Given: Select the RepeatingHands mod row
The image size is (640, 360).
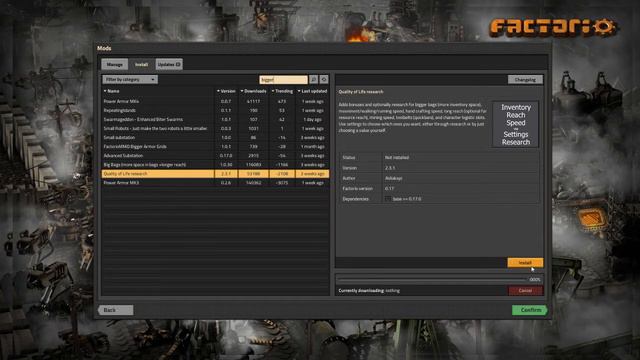Looking at the screenshot, I should click(215, 110).
